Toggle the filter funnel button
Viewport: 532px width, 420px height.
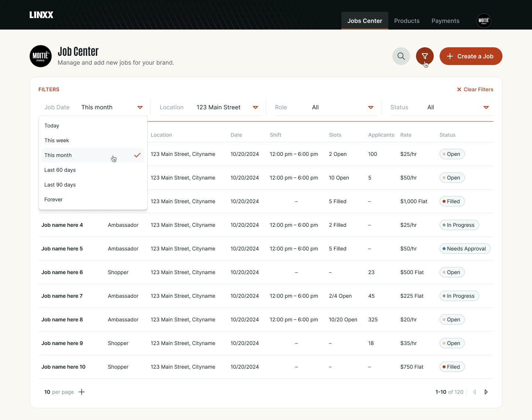pyautogui.click(x=424, y=56)
